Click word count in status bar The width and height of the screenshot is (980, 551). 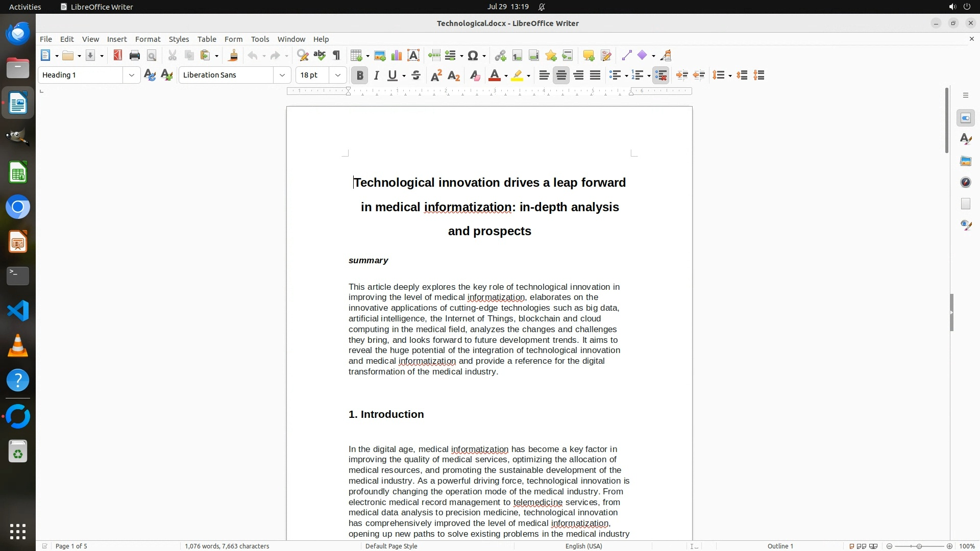(x=227, y=546)
